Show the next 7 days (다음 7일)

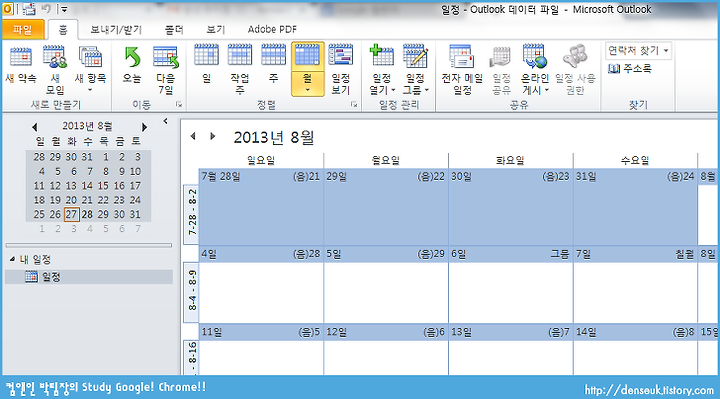165,70
